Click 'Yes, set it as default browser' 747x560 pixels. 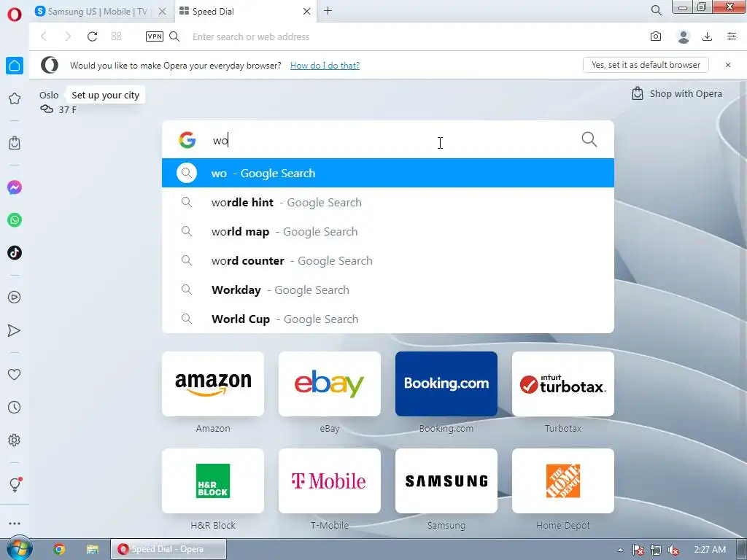tap(646, 65)
